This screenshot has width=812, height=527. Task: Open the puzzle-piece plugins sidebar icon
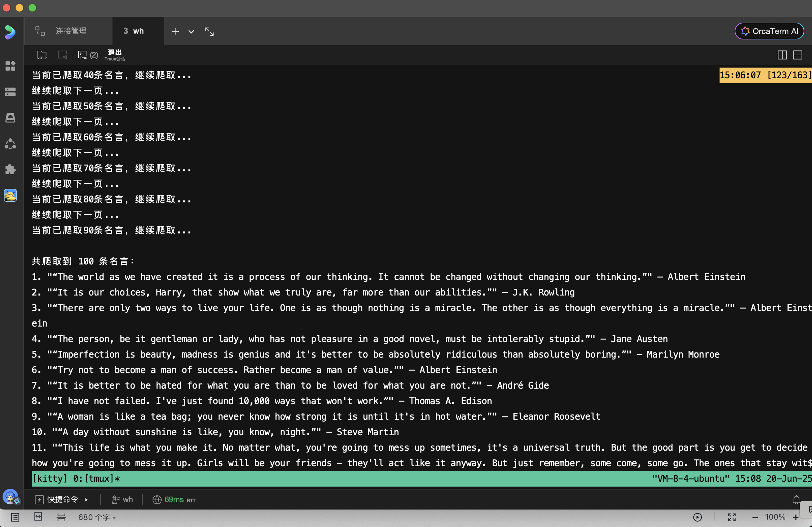coord(10,169)
